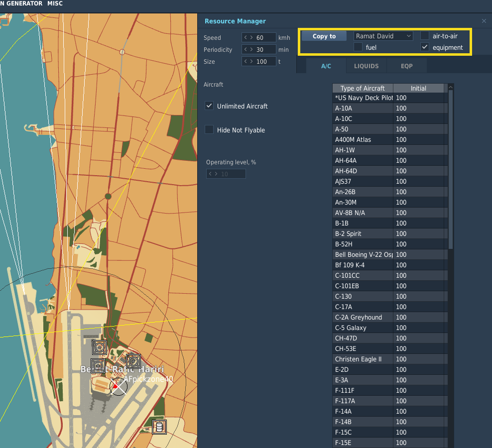Toggle the Unlimited Aircraft checkbox

tap(209, 106)
